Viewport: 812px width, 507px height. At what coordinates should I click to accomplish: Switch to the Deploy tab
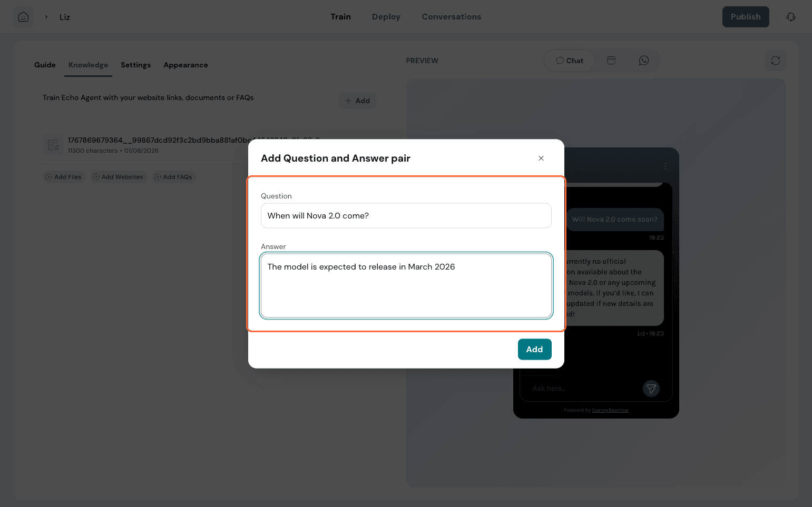pyautogui.click(x=386, y=17)
